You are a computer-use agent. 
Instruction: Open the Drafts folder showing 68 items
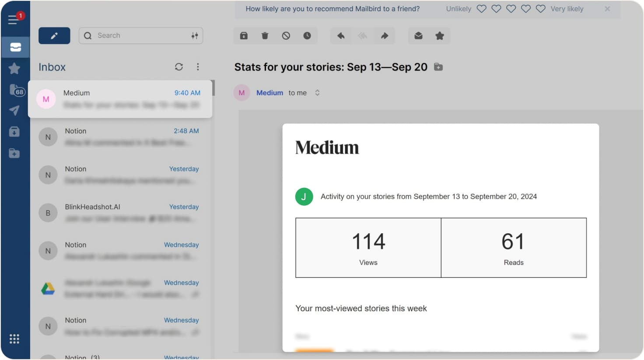pyautogui.click(x=14, y=89)
